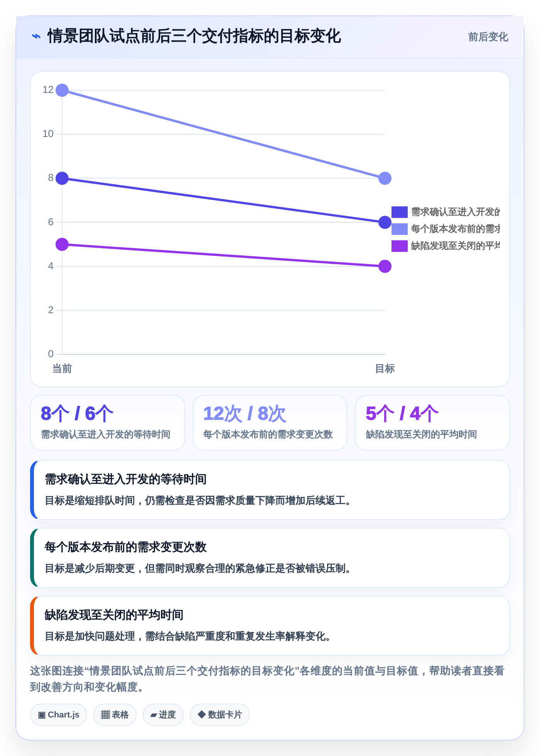Click the 当前 x-axis label
The image size is (540, 756).
coord(62,369)
